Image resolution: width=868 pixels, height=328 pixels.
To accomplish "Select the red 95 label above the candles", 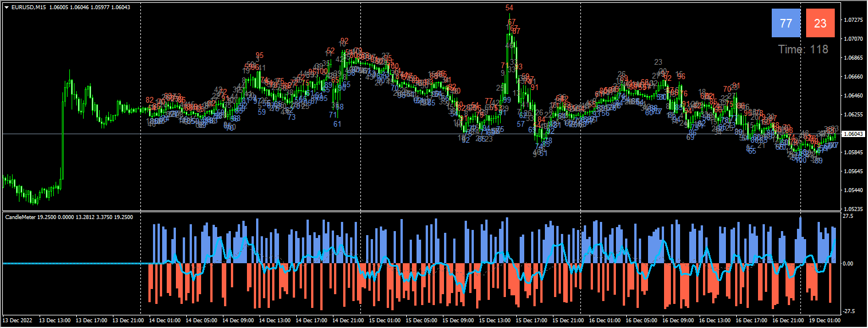I will coord(260,56).
